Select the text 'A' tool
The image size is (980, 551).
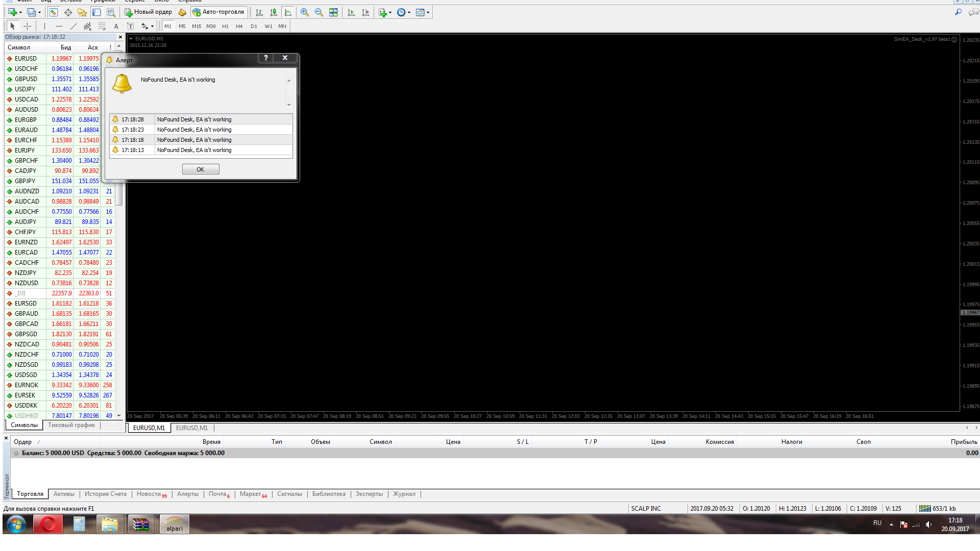coord(116,26)
